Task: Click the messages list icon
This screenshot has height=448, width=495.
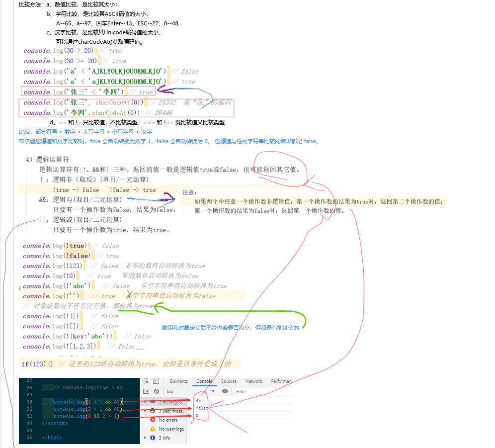Action: click(153, 402)
